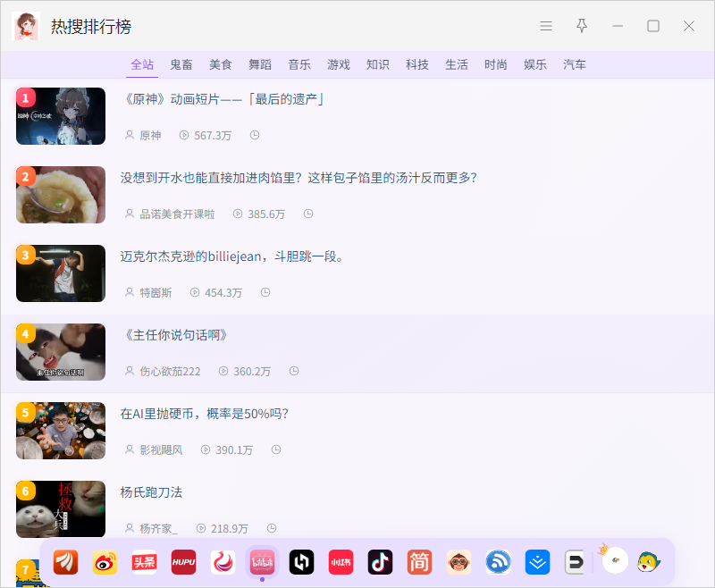Click the avatar next to 热搜排行榜
The height and width of the screenshot is (588, 715).
(26, 26)
